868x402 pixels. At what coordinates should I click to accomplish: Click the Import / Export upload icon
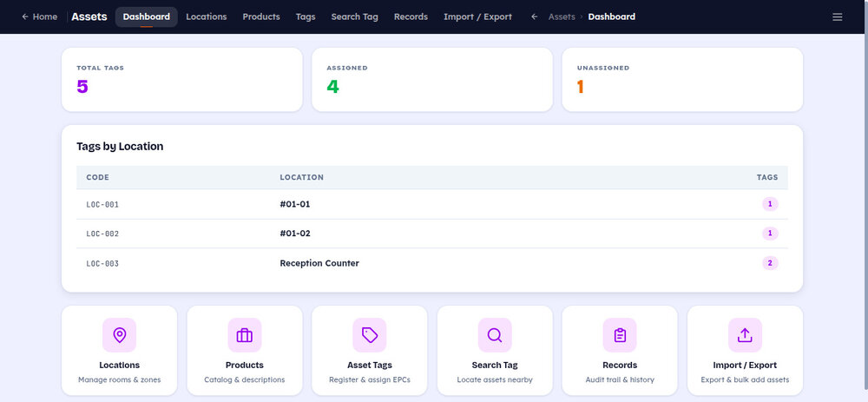745,335
